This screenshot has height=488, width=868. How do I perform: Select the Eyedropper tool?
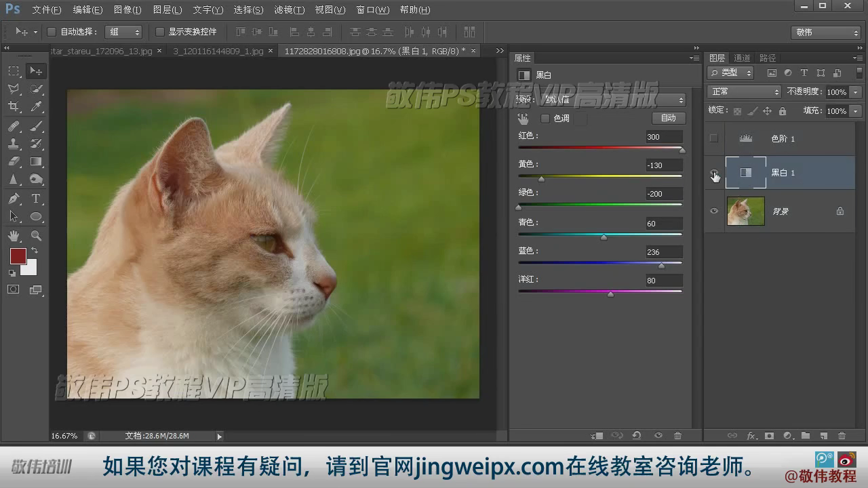click(x=37, y=106)
